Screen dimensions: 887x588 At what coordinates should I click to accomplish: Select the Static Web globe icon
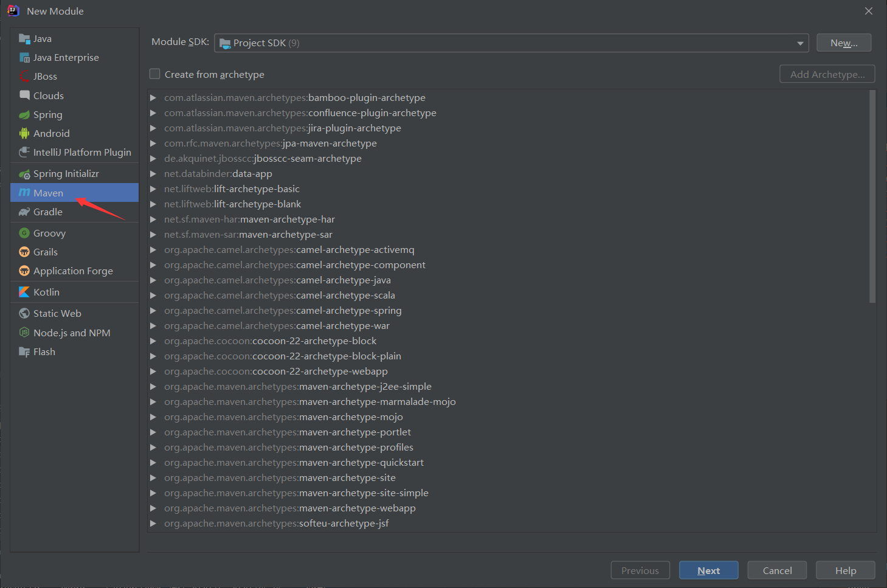24,314
